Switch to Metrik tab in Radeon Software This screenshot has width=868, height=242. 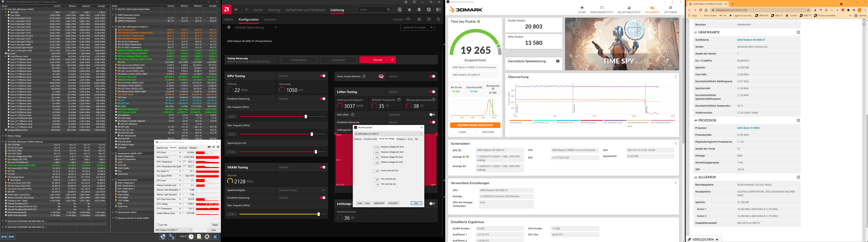pyautogui.click(x=229, y=20)
